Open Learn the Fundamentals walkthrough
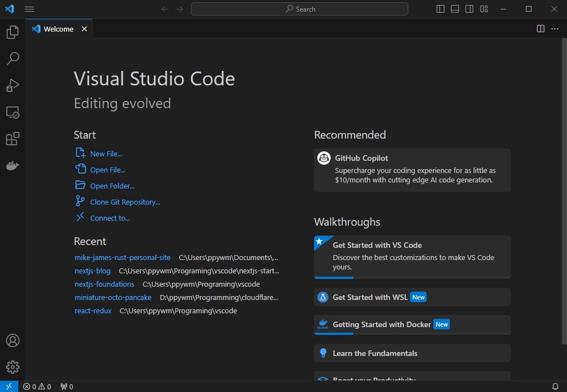The height and width of the screenshot is (392, 567). [412, 353]
